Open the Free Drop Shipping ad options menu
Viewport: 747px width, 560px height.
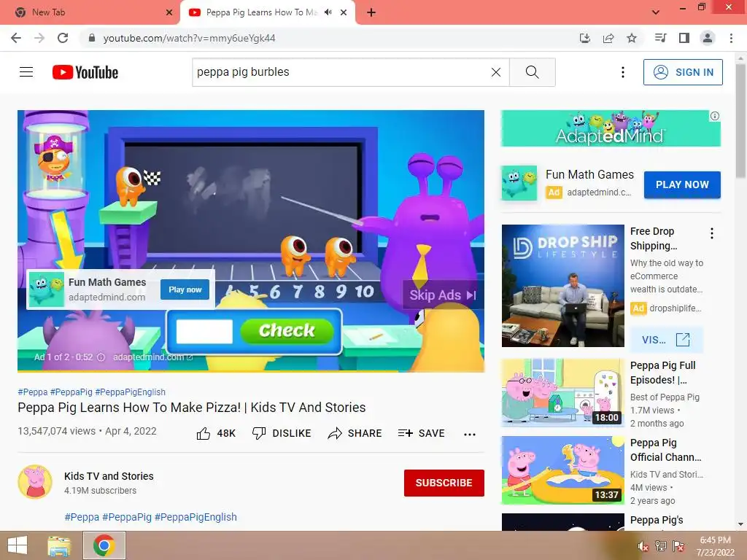point(712,233)
